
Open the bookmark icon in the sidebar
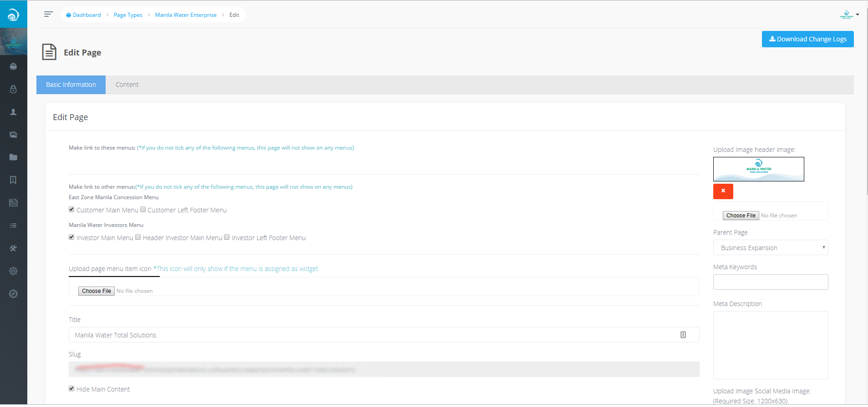tap(13, 180)
